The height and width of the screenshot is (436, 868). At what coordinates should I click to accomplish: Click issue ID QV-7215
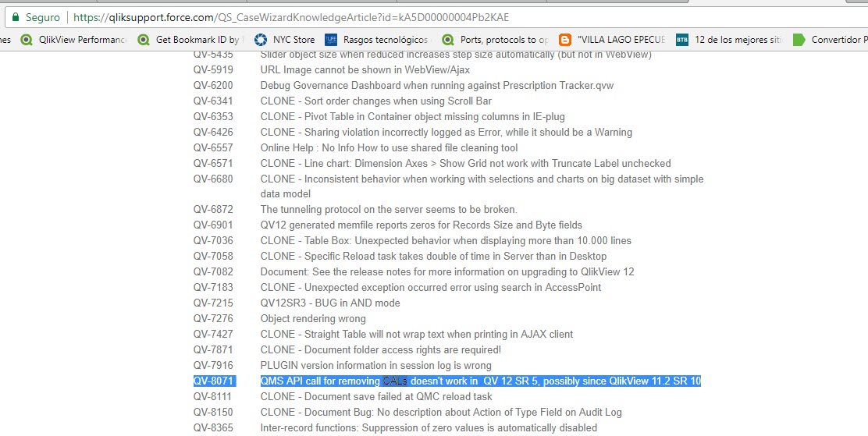tap(213, 303)
